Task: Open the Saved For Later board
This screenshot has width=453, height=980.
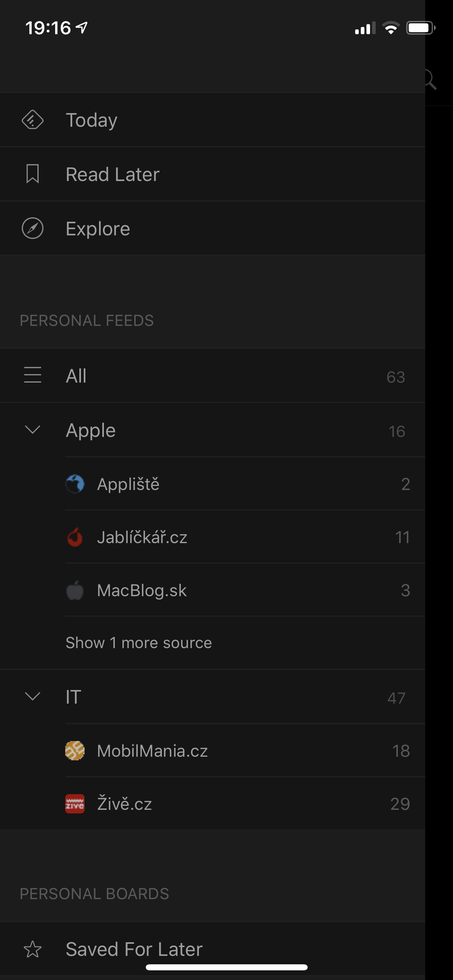Action: pos(134,949)
